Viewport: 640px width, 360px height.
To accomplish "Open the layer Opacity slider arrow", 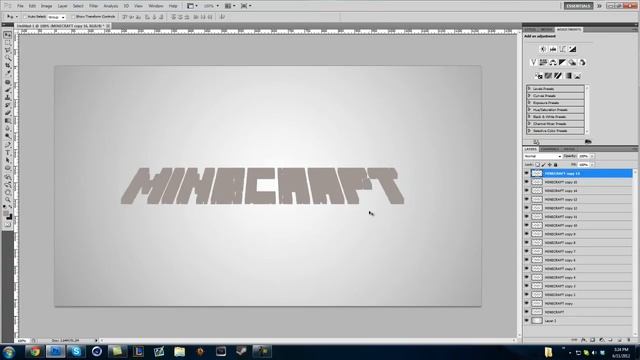I will 592,156.
